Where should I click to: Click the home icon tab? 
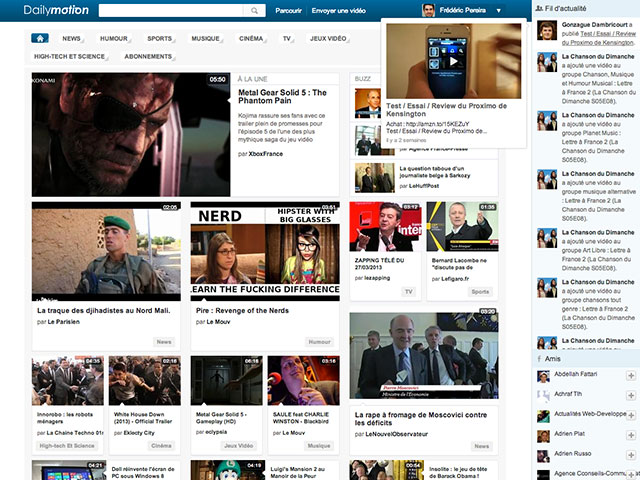[x=40, y=38]
